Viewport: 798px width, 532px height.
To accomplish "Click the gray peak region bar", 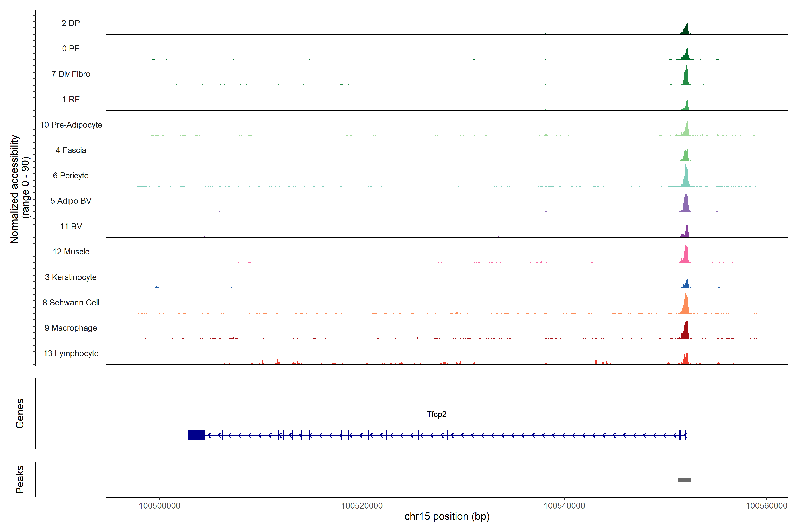I will click(684, 480).
